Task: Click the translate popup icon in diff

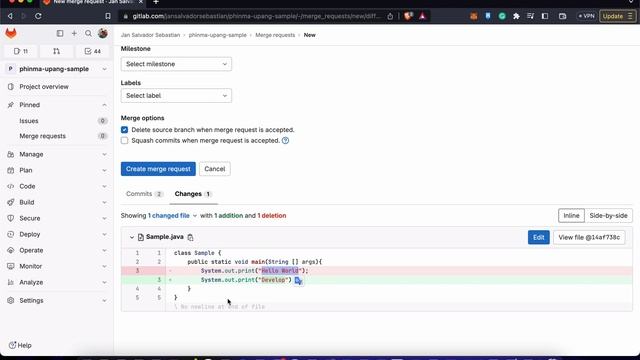Action: [298, 280]
